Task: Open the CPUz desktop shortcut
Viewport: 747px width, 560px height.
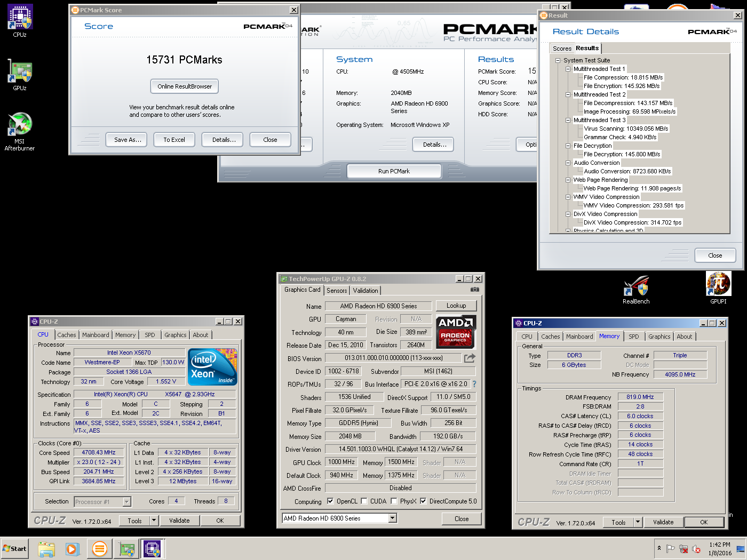Action: click(x=20, y=20)
